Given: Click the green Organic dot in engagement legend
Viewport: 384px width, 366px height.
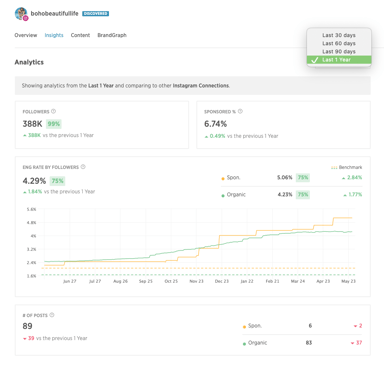Looking at the screenshot, I should (x=223, y=196).
